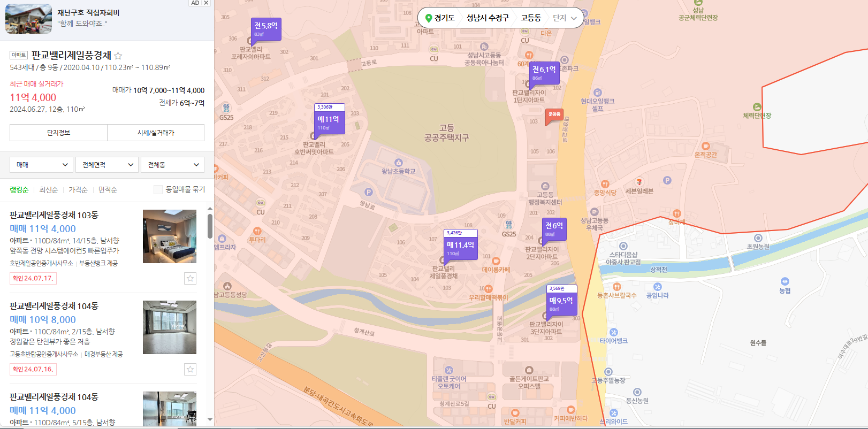Viewport: 868px width, 429px height.
Task: Click the red 분양중 marker on the map
Action: click(x=554, y=115)
